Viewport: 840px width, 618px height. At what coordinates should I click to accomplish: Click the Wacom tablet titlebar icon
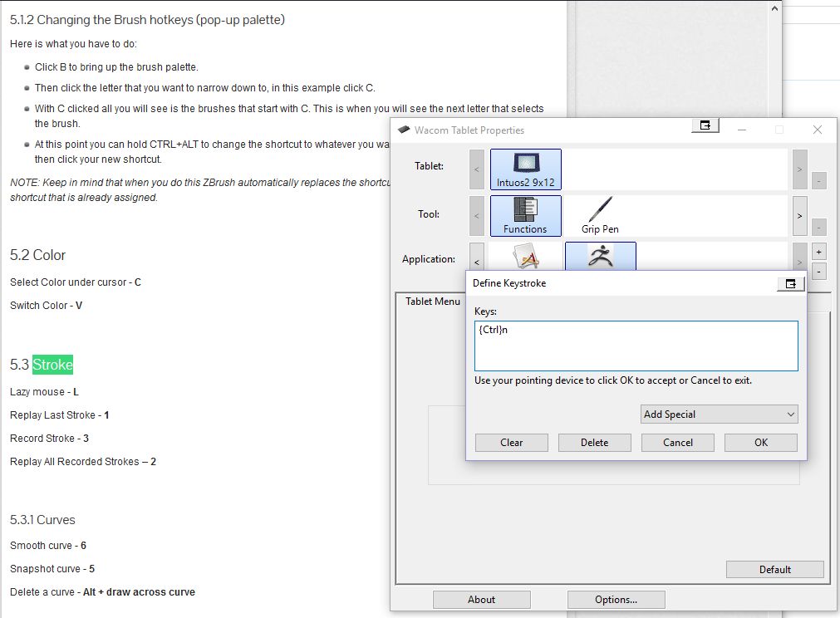click(x=404, y=130)
